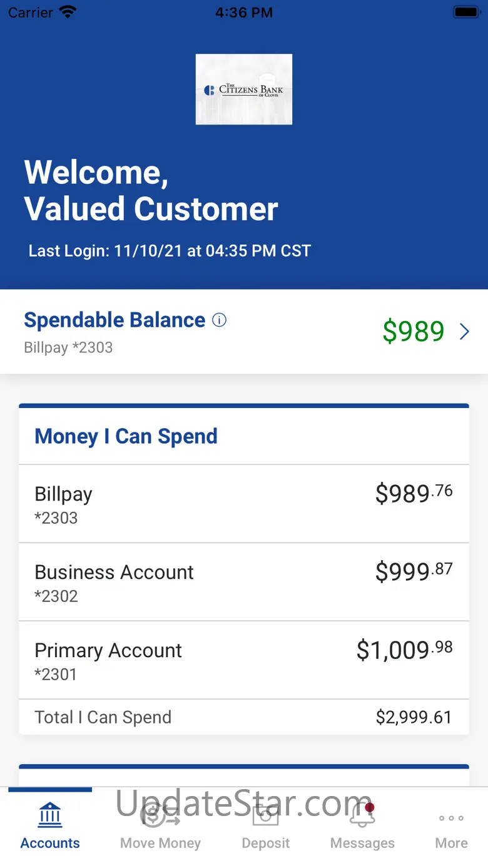
Task: Tap the Move Money transfer icon
Action: pyautogui.click(x=160, y=815)
